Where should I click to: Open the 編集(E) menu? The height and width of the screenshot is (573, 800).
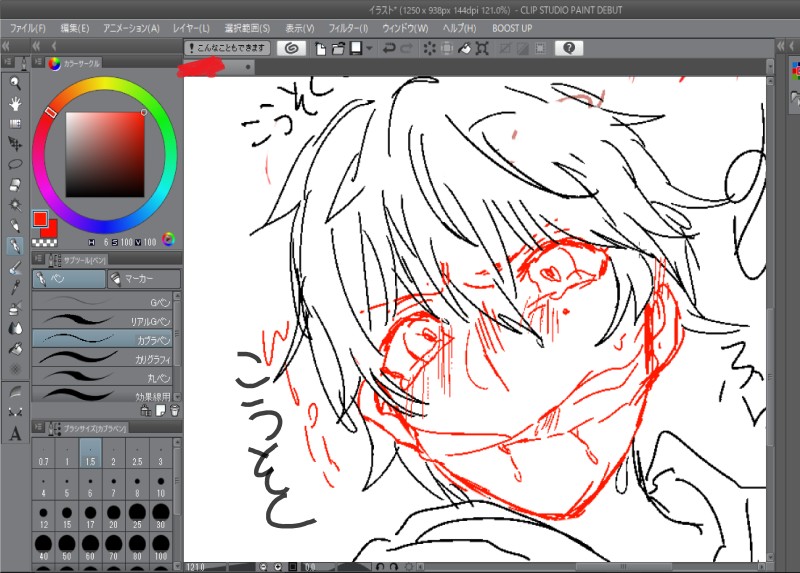[74, 29]
